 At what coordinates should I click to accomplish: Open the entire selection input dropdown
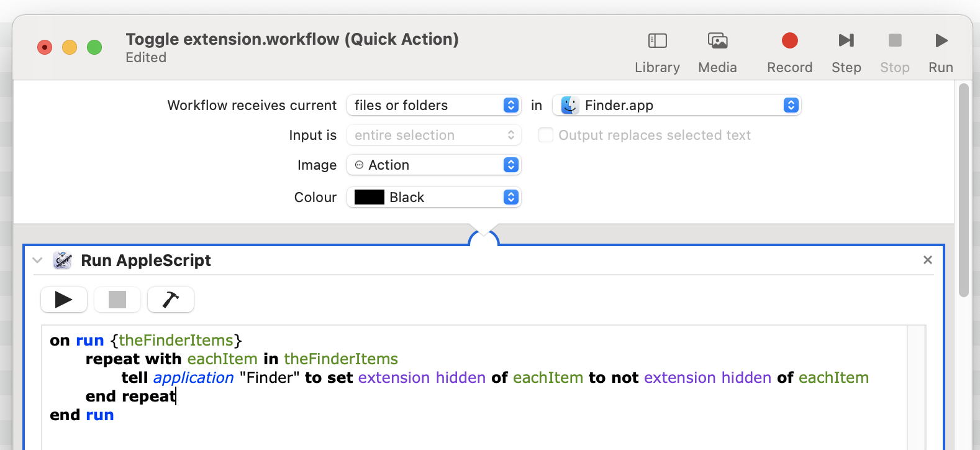pyautogui.click(x=433, y=135)
